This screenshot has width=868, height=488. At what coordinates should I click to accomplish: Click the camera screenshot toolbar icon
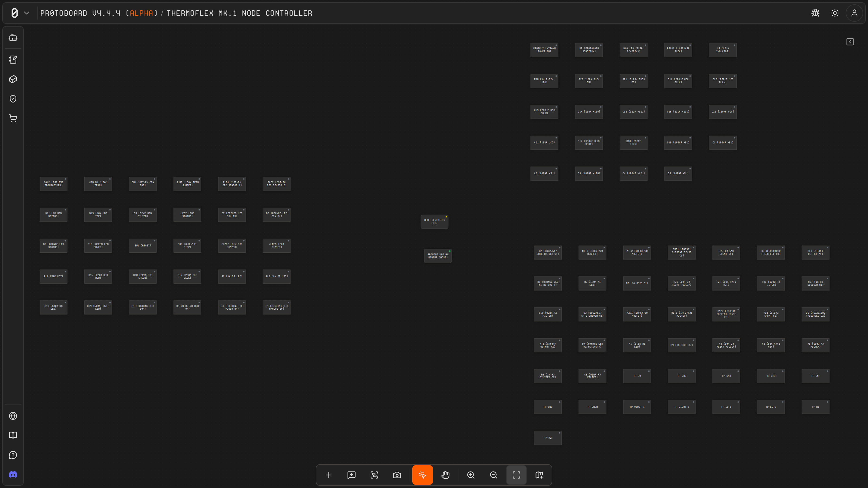coord(397,475)
